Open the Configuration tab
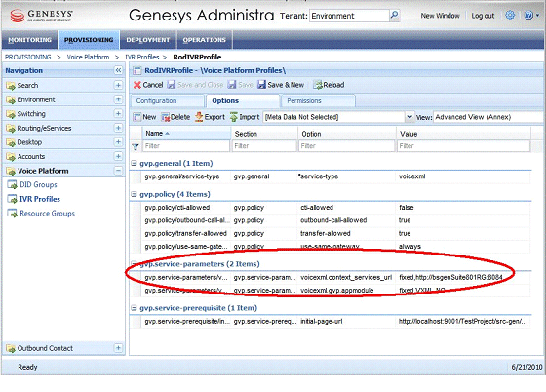 [x=167, y=101]
